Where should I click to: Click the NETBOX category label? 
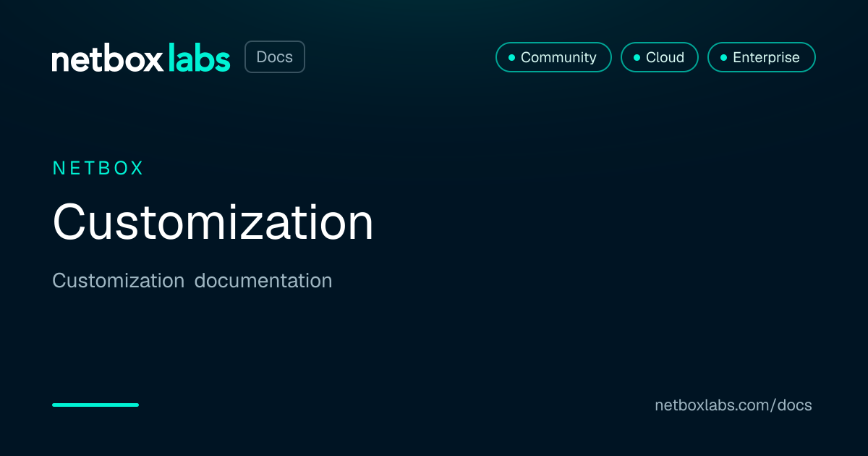click(x=98, y=169)
